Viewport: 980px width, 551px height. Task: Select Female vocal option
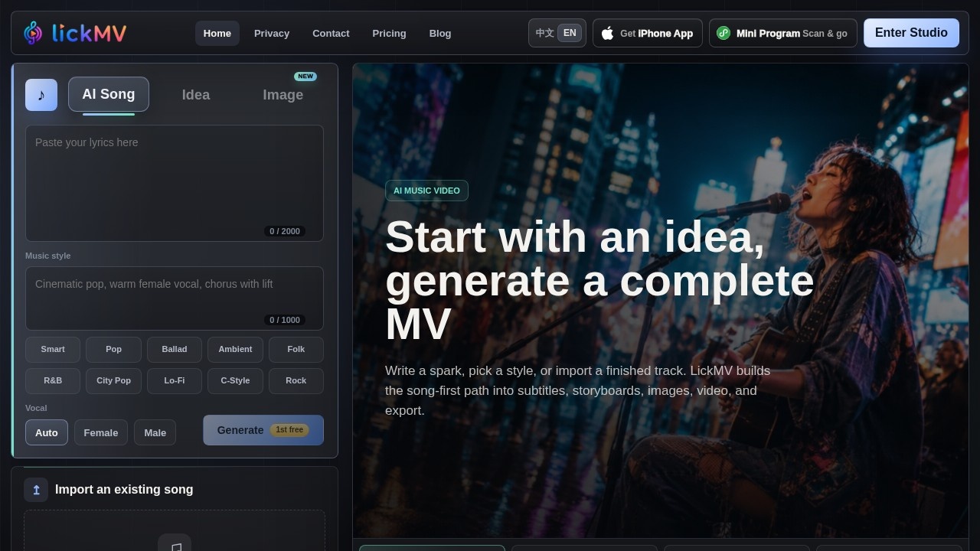[x=101, y=432]
